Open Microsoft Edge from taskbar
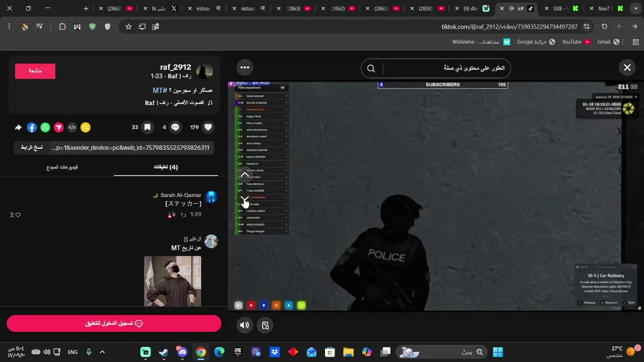The image size is (644, 362). click(219, 352)
